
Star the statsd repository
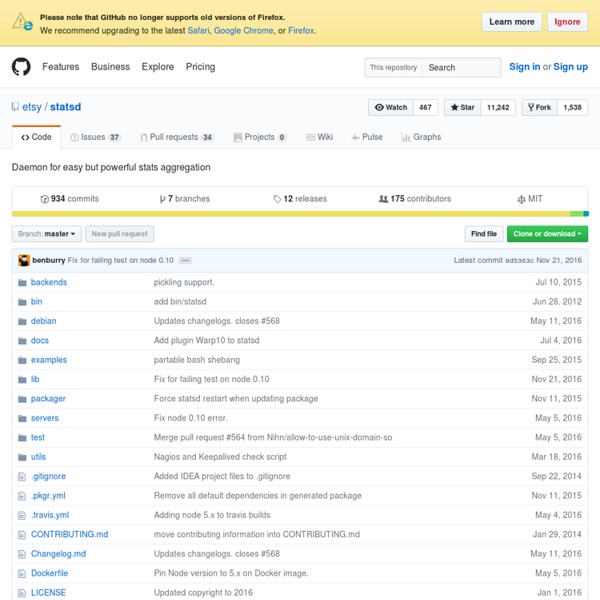click(463, 108)
